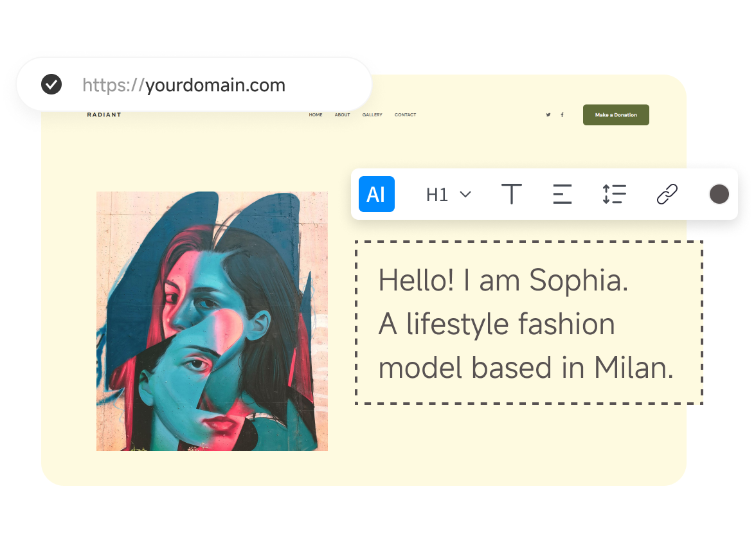756x545 pixels.
Task: Open the text font style tool
Action: (511, 194)
